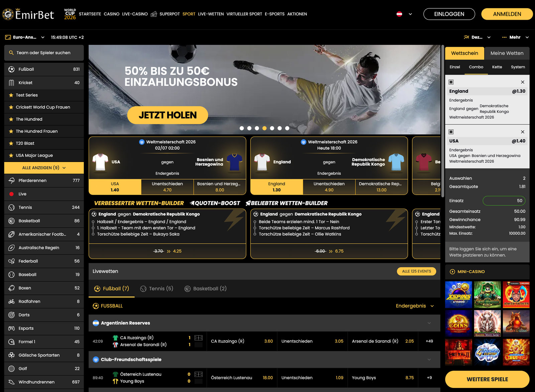Collapse the Club-Freundschaftsspiele section
This screenshot has width=535, height=392.
tap(429, 360)
